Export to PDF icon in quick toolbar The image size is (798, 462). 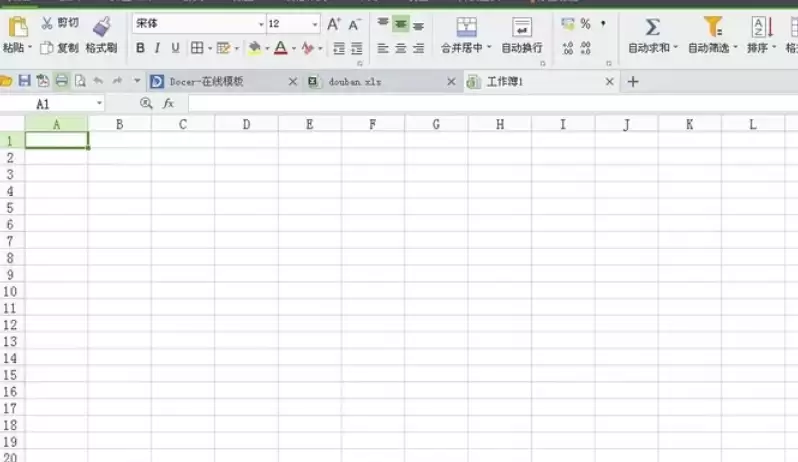(x=42, y=80)
